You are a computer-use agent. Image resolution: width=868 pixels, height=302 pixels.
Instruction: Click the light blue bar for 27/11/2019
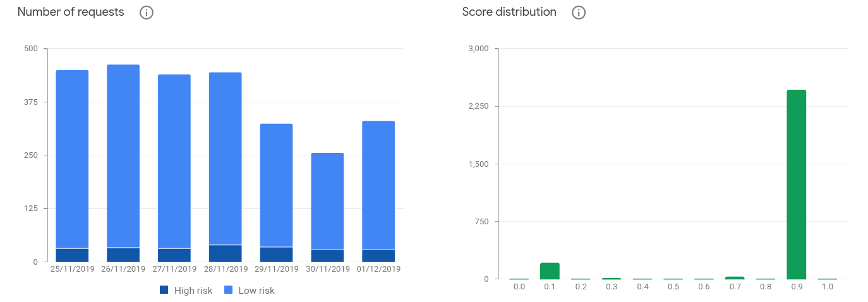[174, 161]
